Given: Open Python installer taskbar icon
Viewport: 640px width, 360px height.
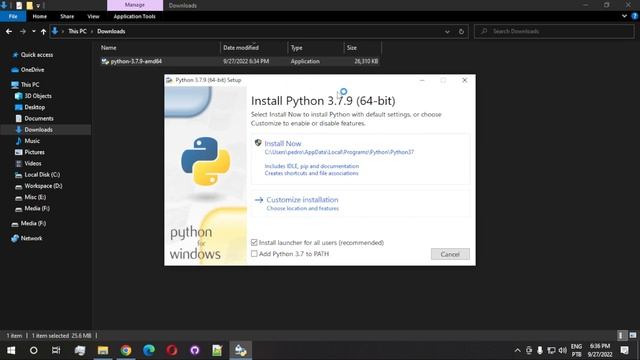Looking at the screenshot, I should pyautogui.click(x=240, y=350).
